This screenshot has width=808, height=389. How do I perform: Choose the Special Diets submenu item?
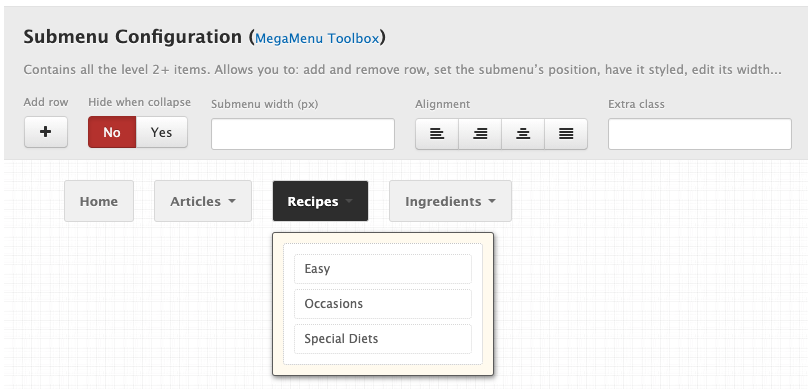(383, 339)
